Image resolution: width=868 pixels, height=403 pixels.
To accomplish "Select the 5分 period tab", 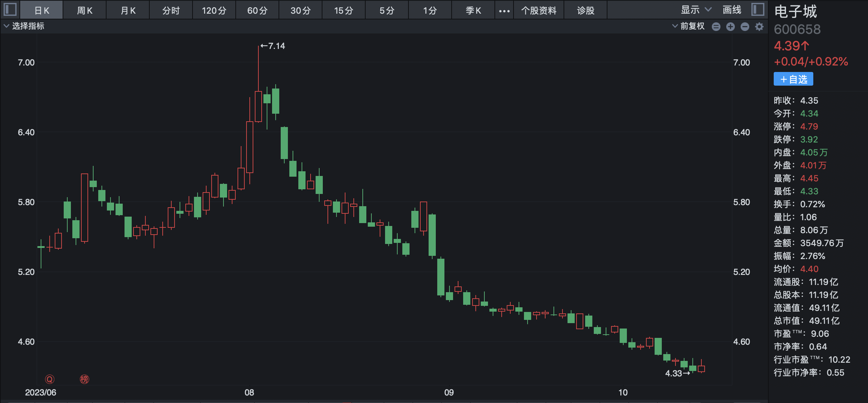I will [x=387, y=11].
